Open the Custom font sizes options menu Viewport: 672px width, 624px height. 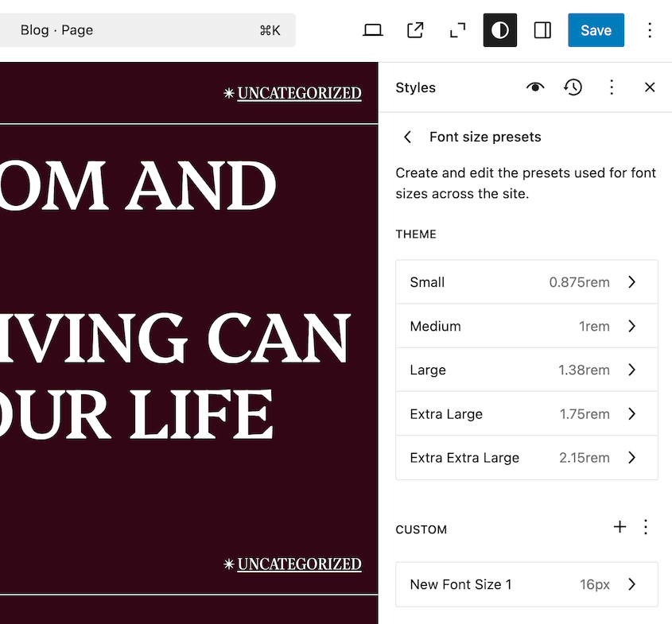coord(646,527)
